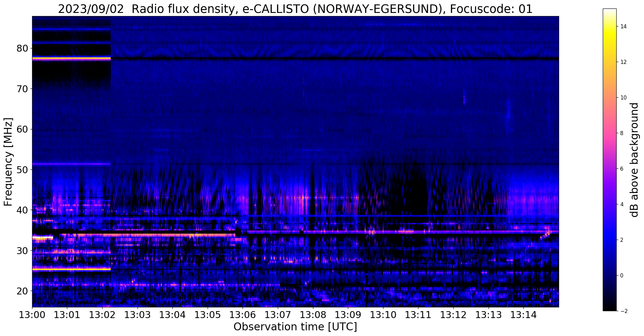Click the colorbar tick value 14
The height and width of the screenshot is (336, 644).
tap(623, 26)
